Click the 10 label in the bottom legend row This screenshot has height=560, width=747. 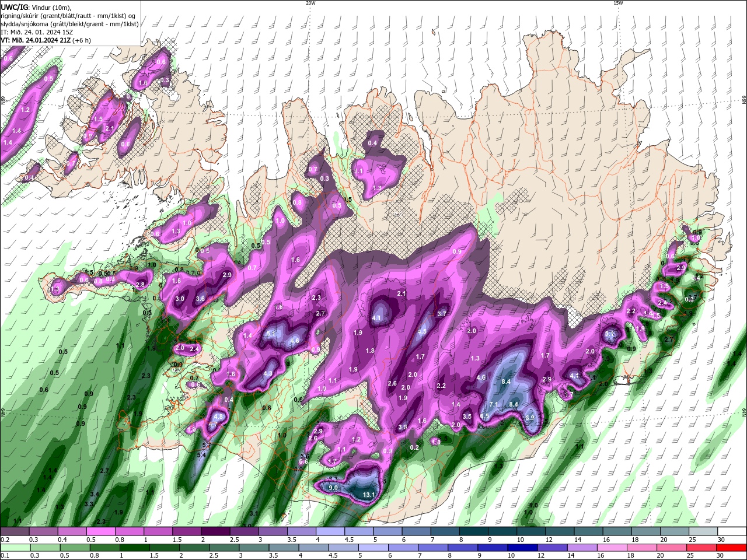pyautogui.click(x=511, y=556)
